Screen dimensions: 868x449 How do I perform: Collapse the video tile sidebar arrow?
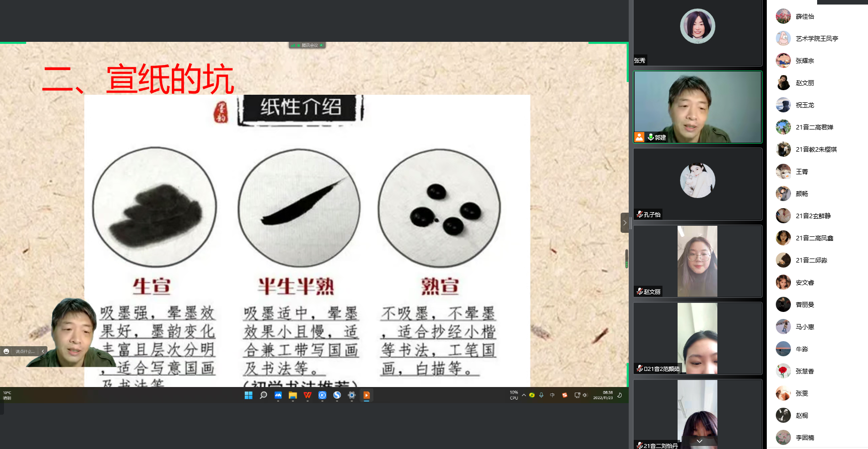pyautogui.click(x=625, y=223)
